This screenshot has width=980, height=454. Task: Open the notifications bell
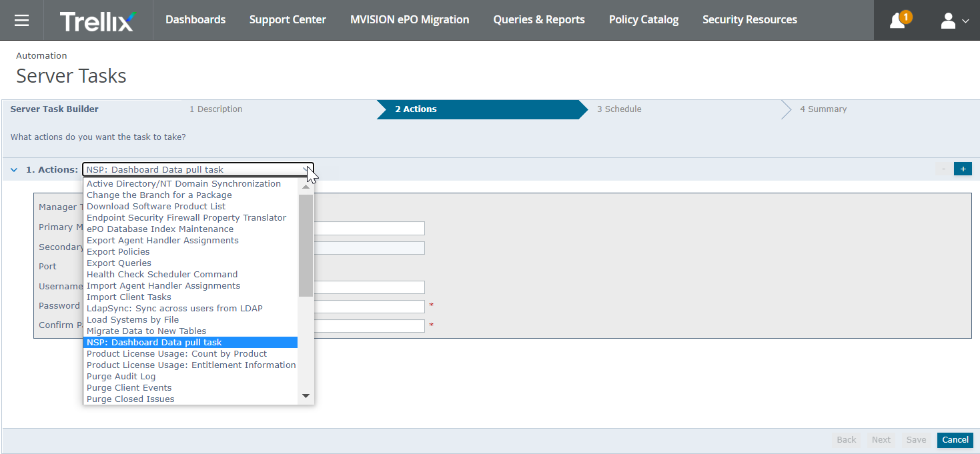coord(899,20)
